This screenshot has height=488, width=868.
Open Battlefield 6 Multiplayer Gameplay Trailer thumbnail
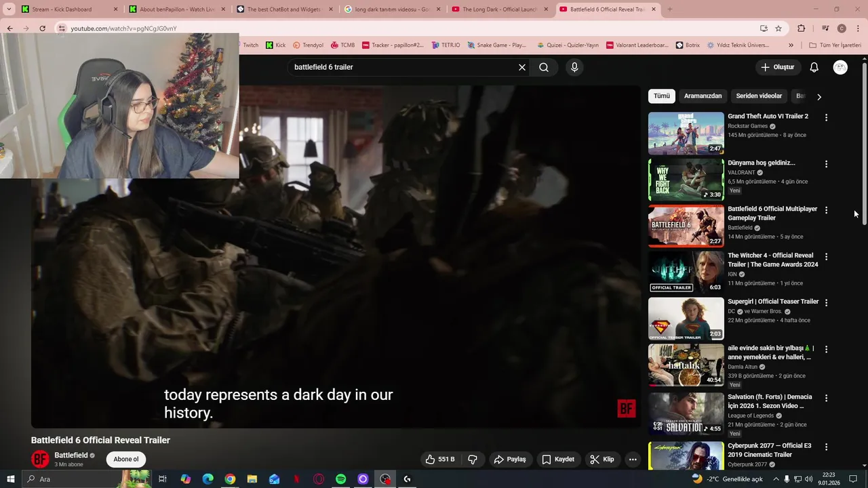click(686, 226)
